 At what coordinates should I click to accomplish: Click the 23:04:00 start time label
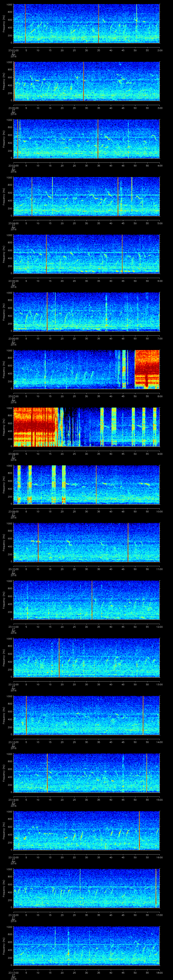pos(13,223)
